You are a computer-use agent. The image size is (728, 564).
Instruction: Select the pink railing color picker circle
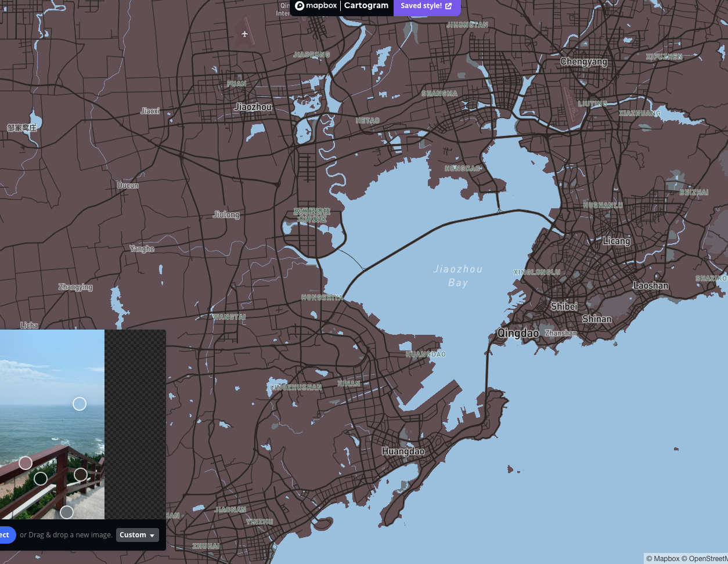(x=25, y=463)
